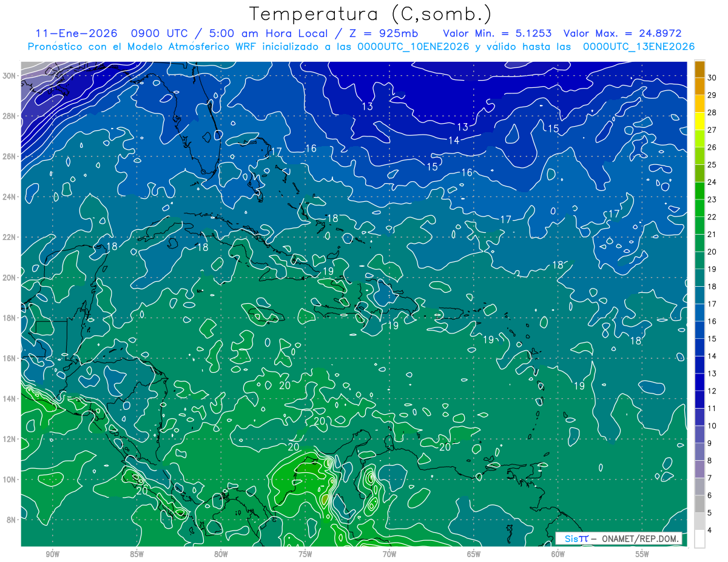
Task: Click the colorbar swatch between 23 and 24
Action: [x=699, y=191]
